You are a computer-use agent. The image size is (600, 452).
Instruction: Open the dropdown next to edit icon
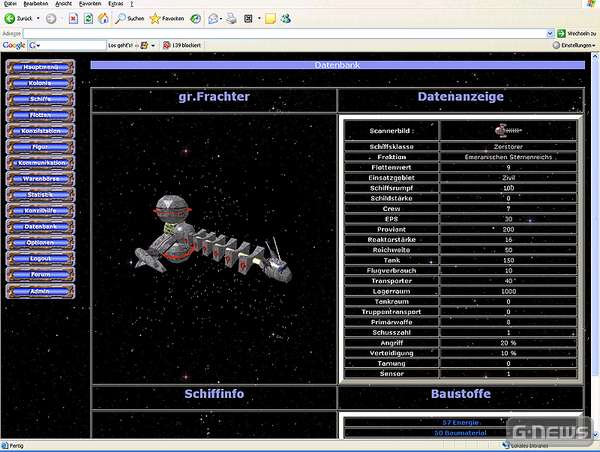[259, 18]
